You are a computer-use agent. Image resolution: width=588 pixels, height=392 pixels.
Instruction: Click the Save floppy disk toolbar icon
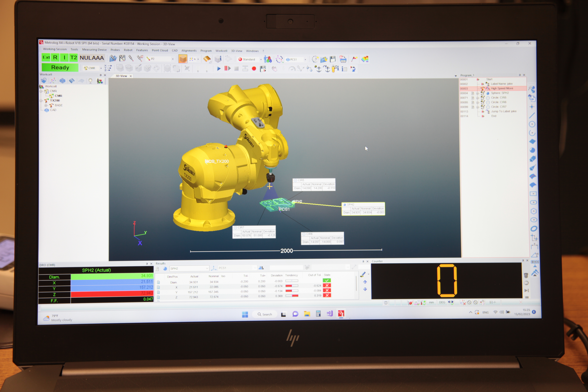333,59
